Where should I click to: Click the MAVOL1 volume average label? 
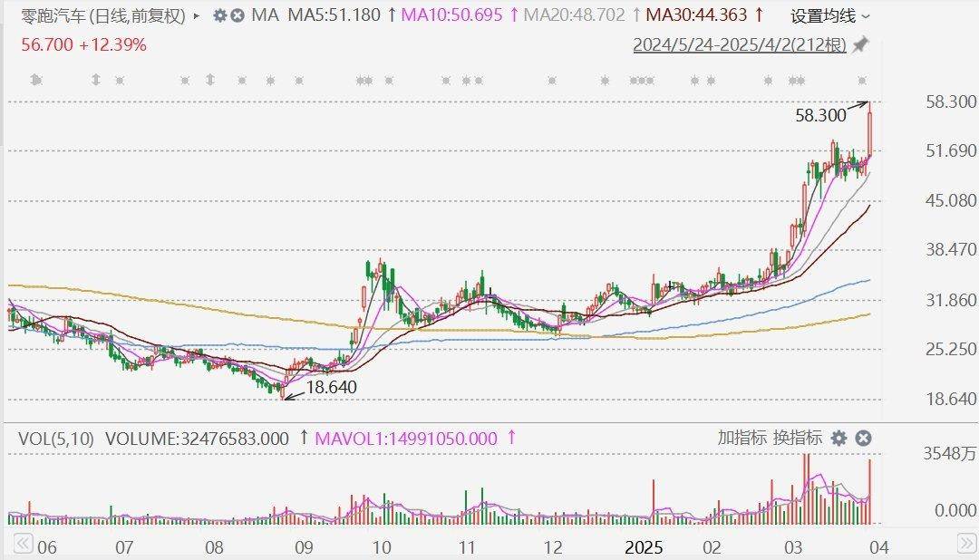[x=406, y=439]
